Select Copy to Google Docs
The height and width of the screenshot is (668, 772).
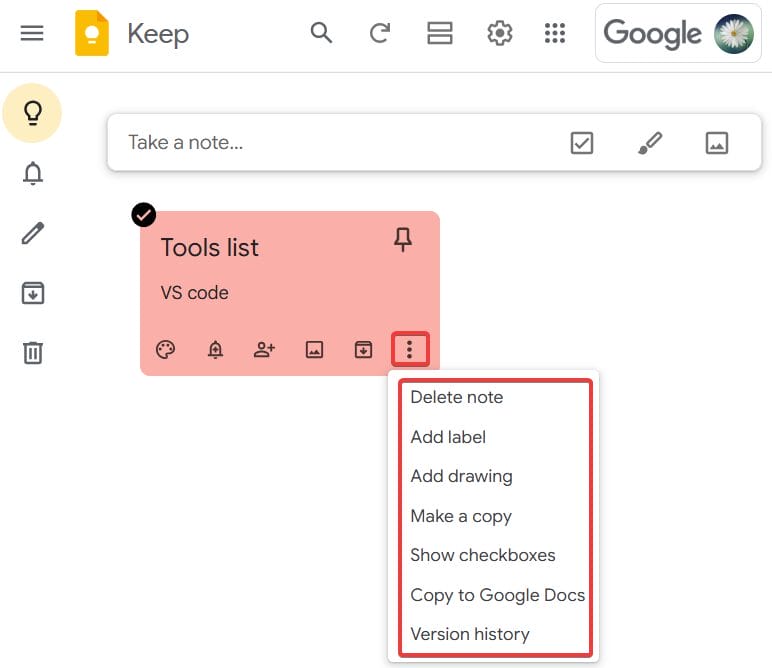coord(497,595)
